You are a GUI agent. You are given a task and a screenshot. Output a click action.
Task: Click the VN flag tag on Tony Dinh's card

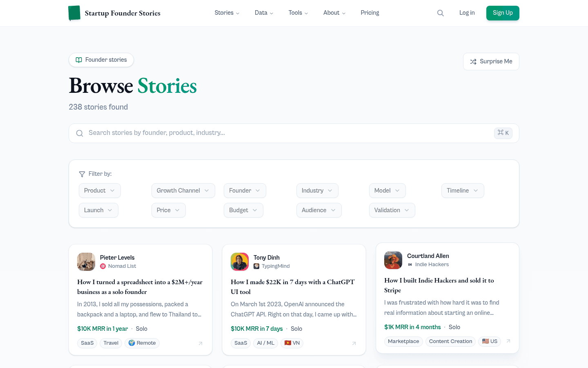[292, 343]
